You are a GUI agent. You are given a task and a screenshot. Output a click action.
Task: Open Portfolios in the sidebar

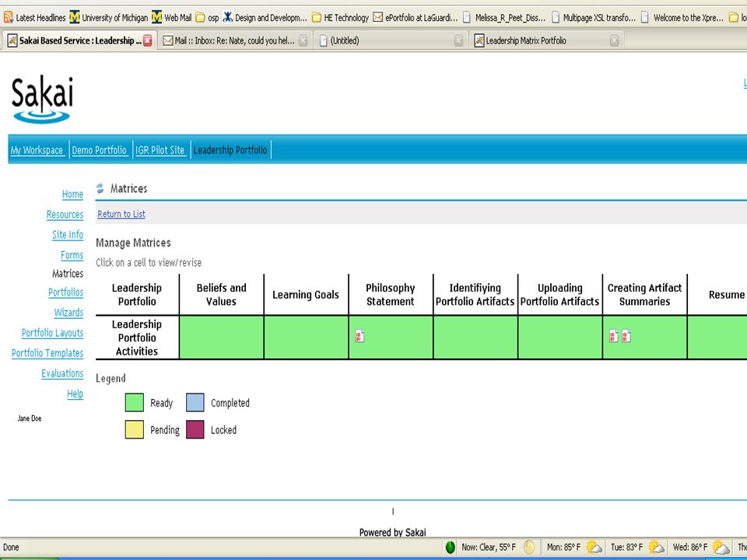click(65, 292)
